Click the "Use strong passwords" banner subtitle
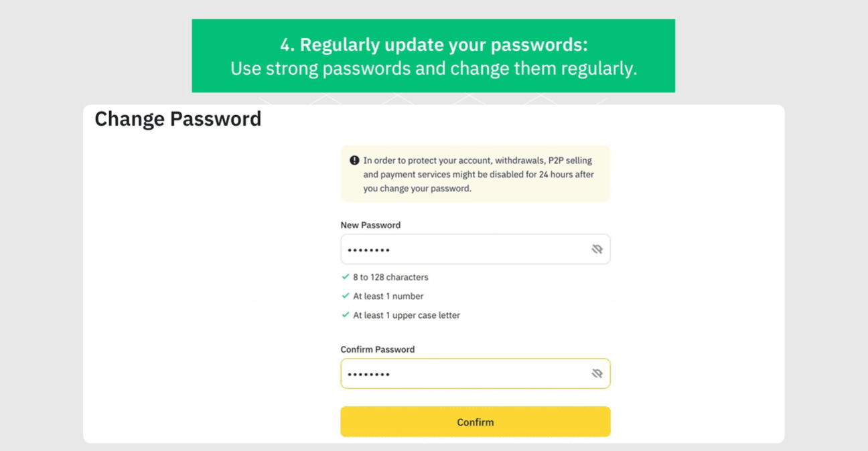 tap(433, 69)
